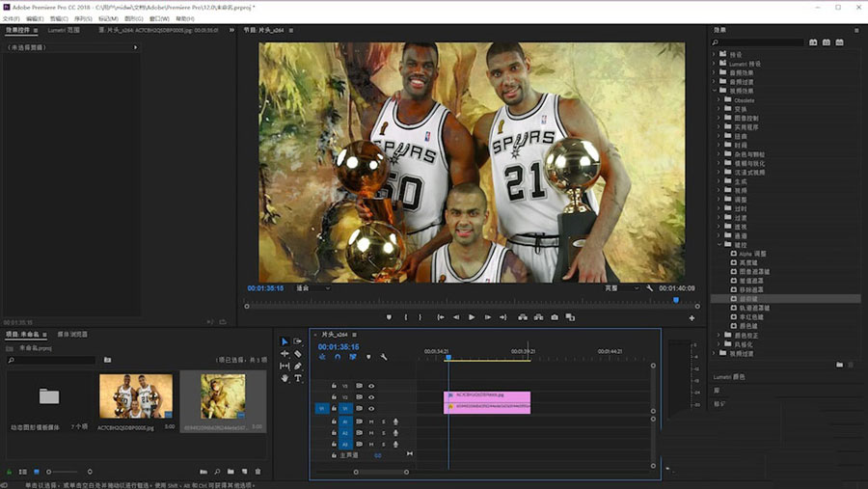Toggle lock on track V2

[x=334, y=397]
